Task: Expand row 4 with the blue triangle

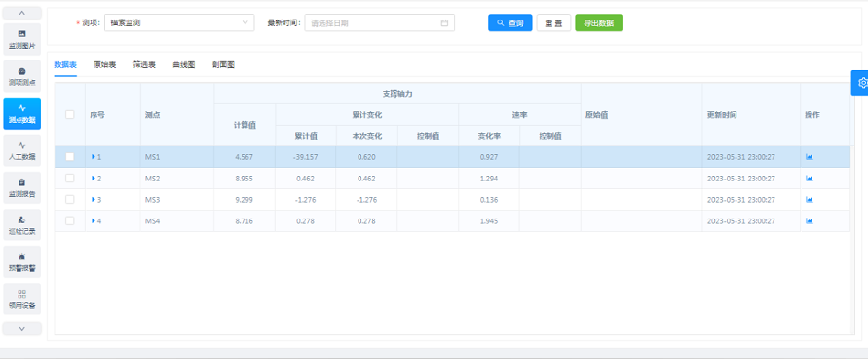Action: pos(94,221)
